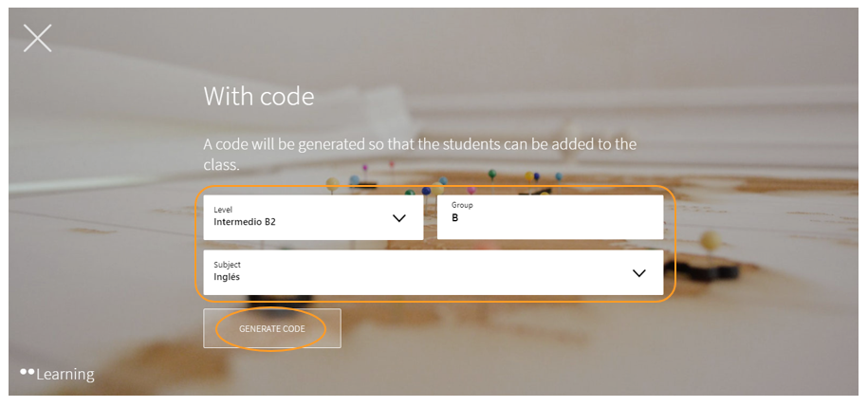Screen dimensions: 868x407
Task: Click the Subject dropdown chevron arrow
Action: click(x=639, y=273)
